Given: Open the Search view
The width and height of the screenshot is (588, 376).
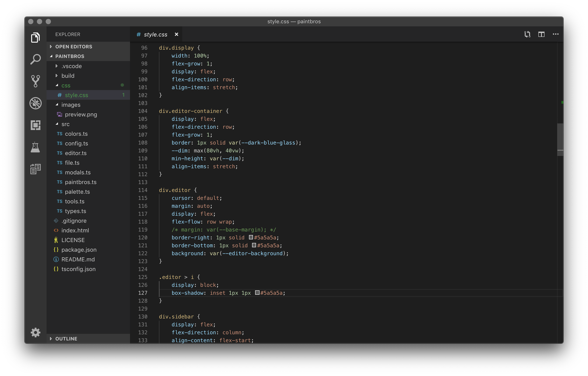Looking at the screenshot, I should click(36, 59).
